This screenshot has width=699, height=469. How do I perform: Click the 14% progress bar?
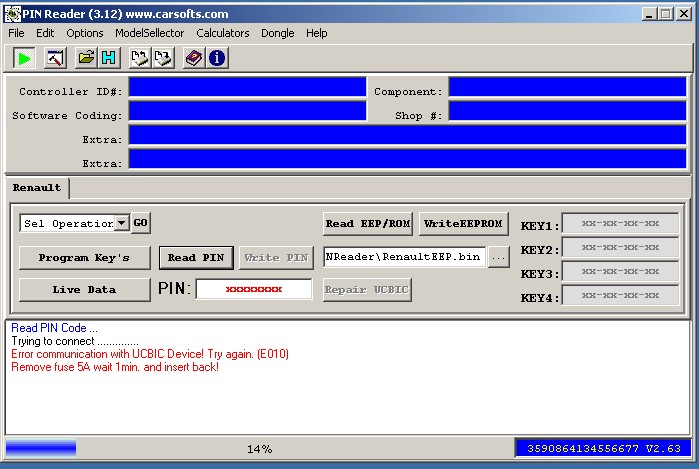[259, 448]
